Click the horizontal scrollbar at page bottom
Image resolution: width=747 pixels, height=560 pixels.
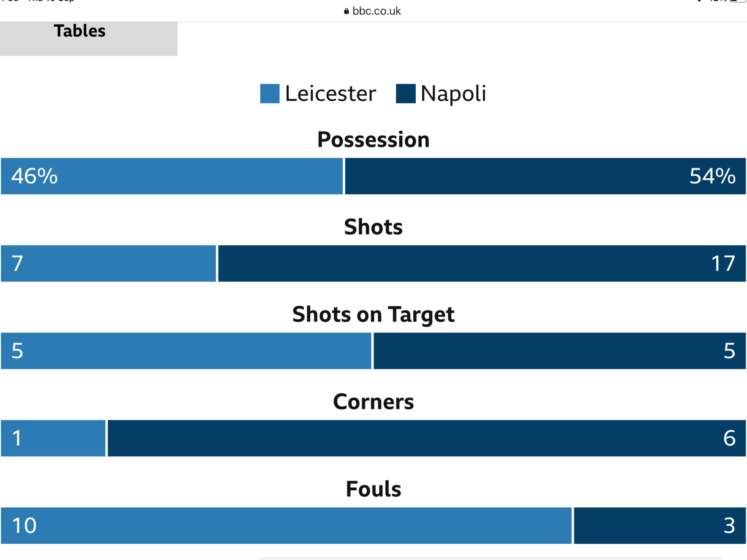point(491,558)
